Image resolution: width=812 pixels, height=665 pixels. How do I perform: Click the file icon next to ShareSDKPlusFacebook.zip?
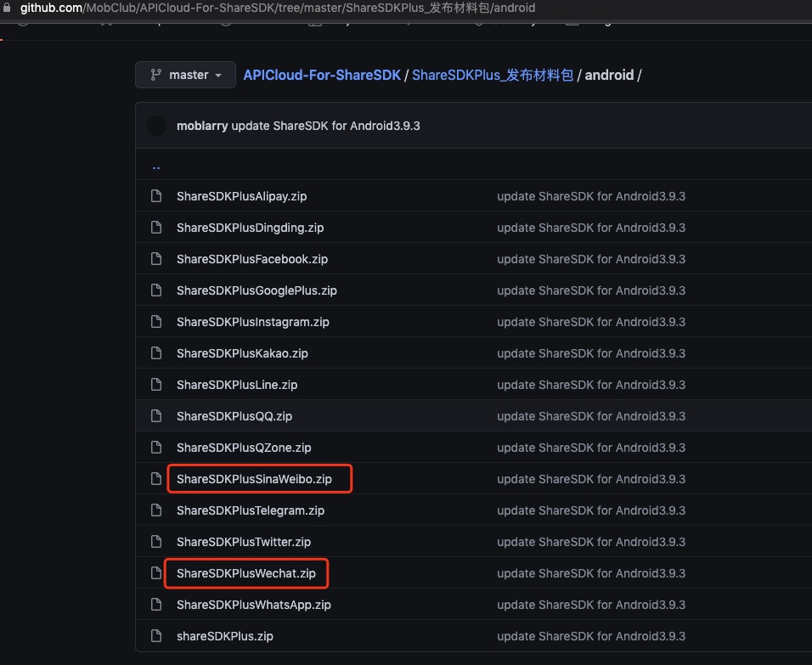(x=156, y=259)
